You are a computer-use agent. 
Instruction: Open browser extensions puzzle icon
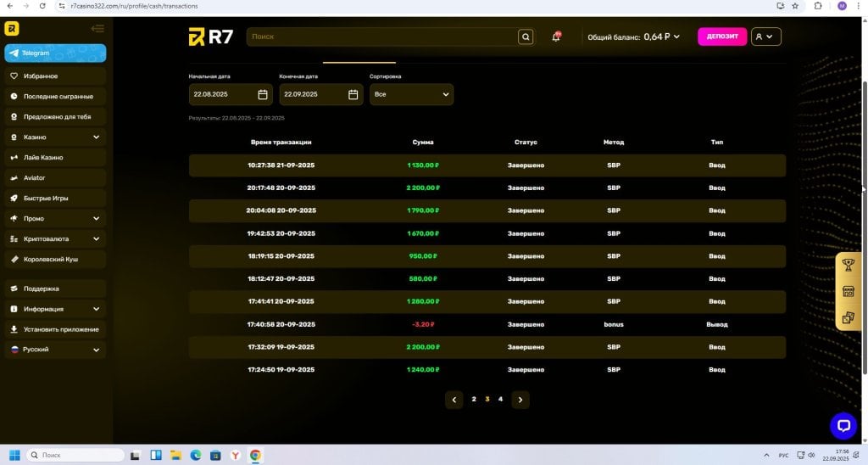click(x=818, y=6)
